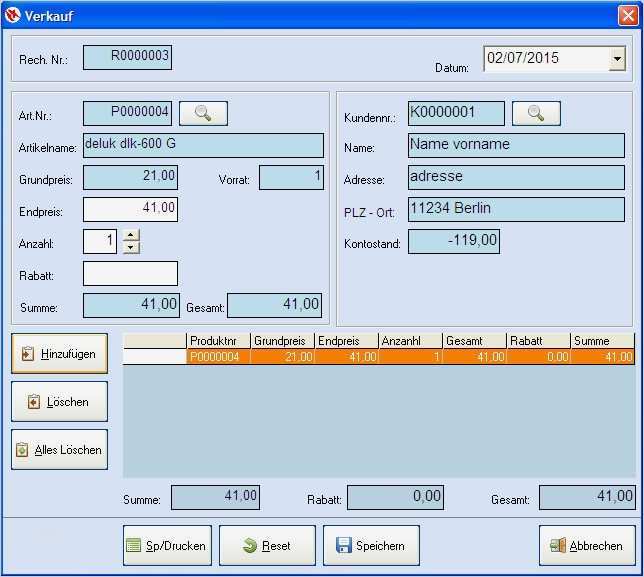Viewport: 644px width, 577px height.
Task: Click the article search magnifier icon
Action: tap(203, 113)
